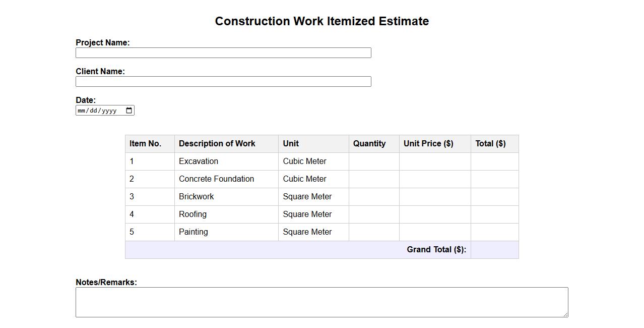644x328 pixels.
Task: Click the Excavation total cell
Action: [x=494, y=161]
